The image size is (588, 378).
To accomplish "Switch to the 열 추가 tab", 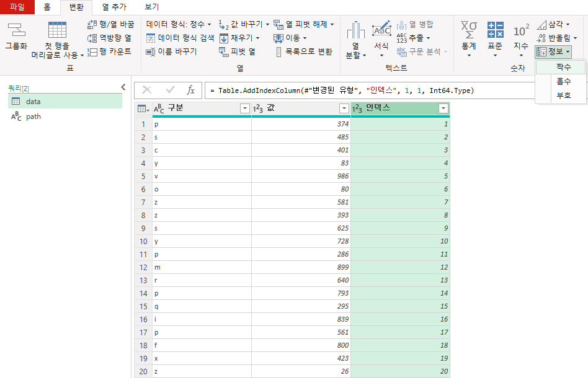I will [114, 7].
